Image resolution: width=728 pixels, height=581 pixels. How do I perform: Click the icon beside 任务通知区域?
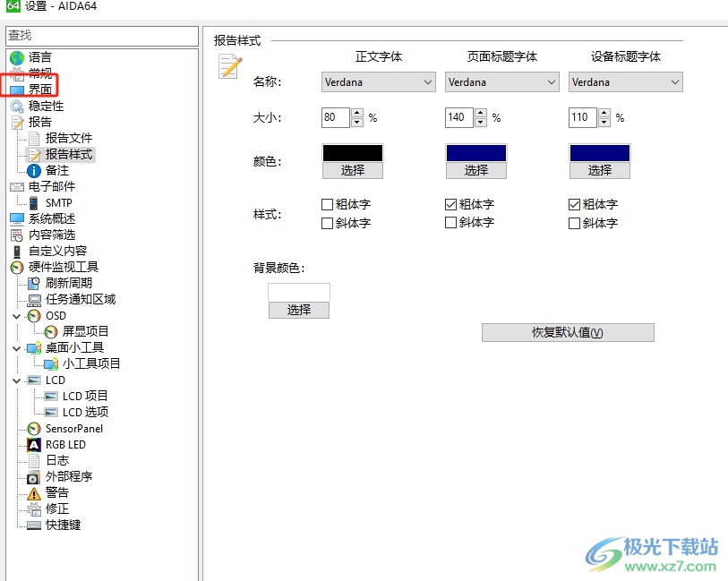tap(34, 300)
